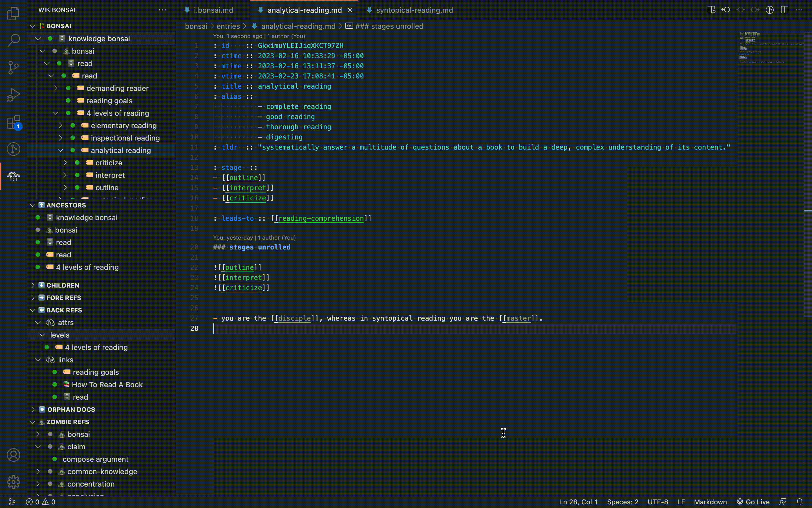
Task: Open How To Read A Book backlink
Action: tap(101, 384)
